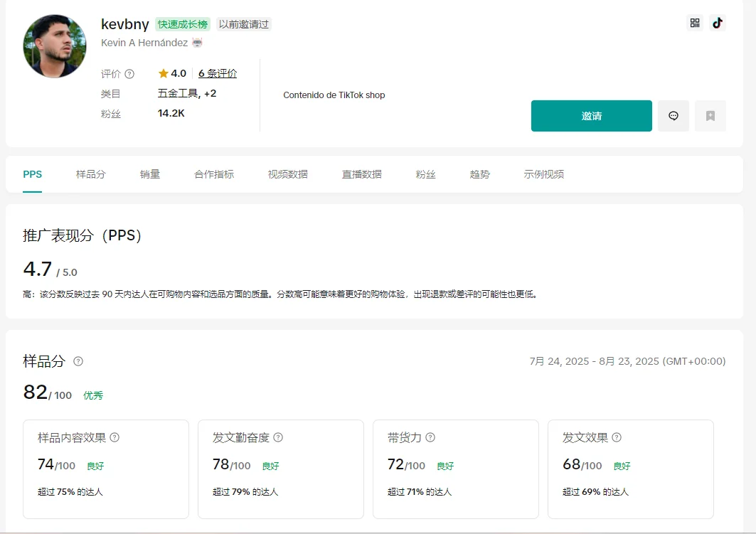Bookmark this creator with the save icon

(x=710, y=115)
